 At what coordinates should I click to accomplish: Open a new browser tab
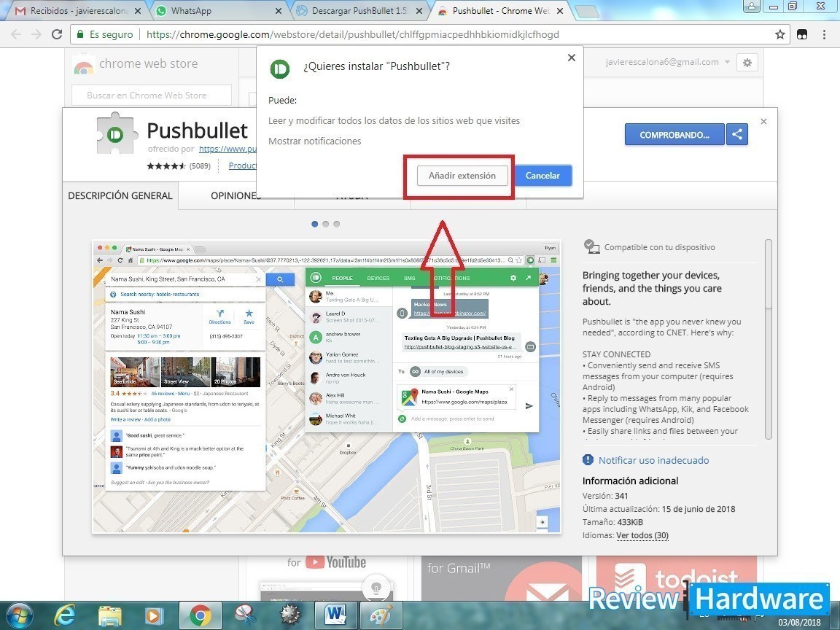coord(586,11)
